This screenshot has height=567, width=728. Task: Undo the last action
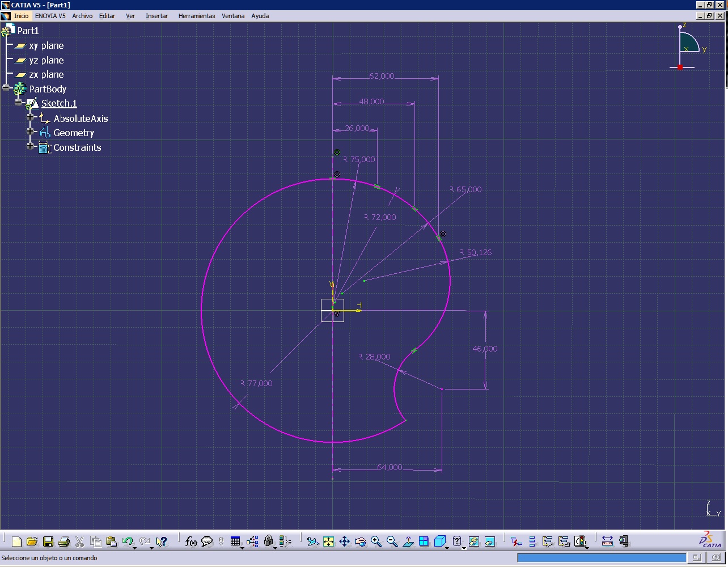tap(127, 541)
